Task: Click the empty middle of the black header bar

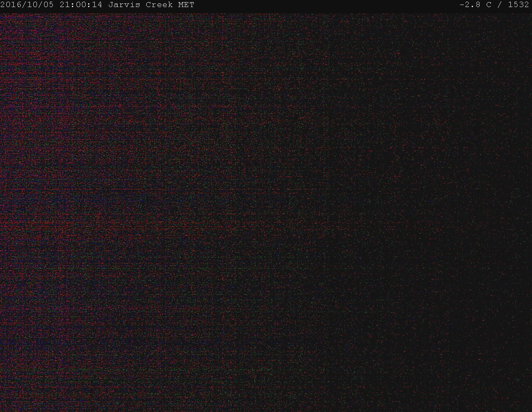Action: (324, 5)
